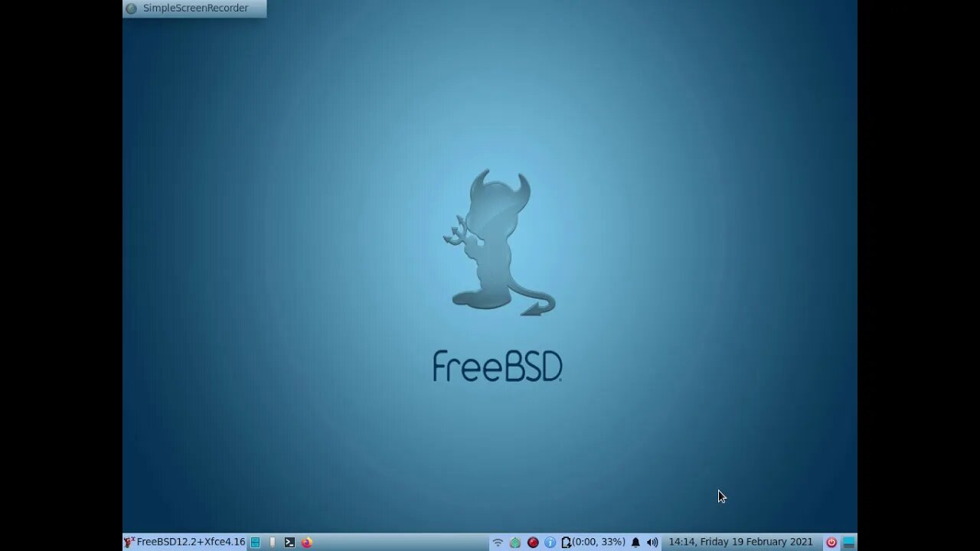
Task: Click the white removable device launcher icon
Action: coord(272,542)
